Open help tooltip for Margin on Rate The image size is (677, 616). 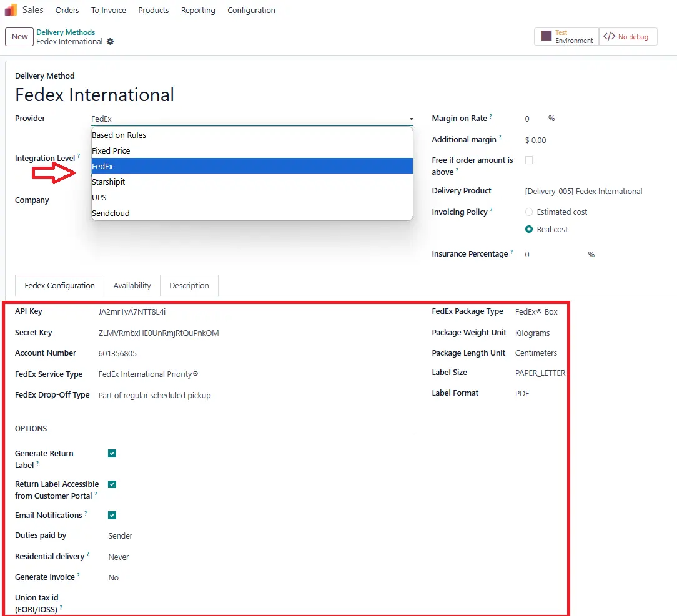click(491, 116)
